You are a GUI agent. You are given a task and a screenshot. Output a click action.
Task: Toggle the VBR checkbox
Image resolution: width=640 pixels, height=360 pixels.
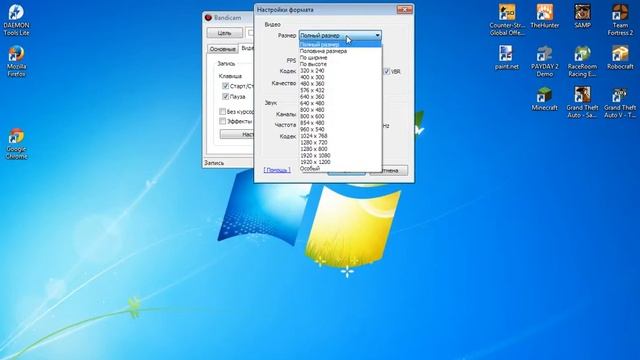(x=387, y=71)
